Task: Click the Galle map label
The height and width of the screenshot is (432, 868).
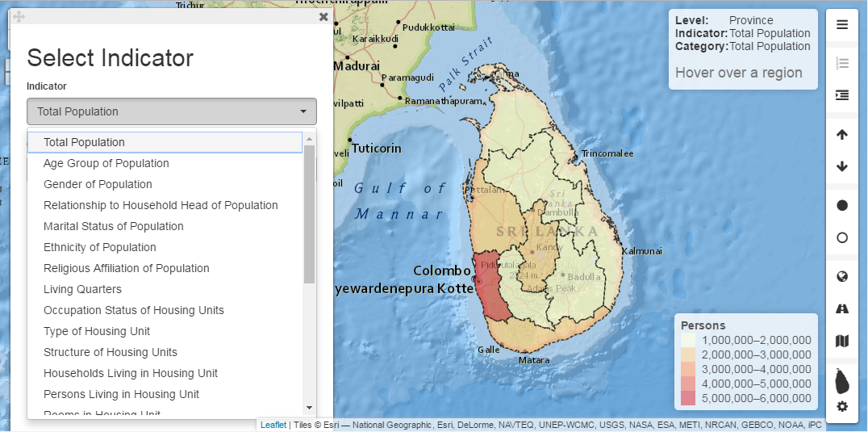Action: tap(489, 350)
